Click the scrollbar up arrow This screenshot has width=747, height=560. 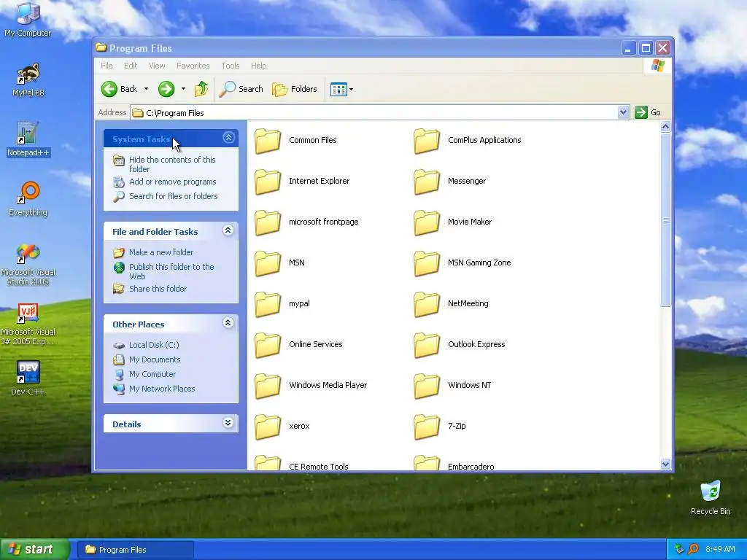665,127
